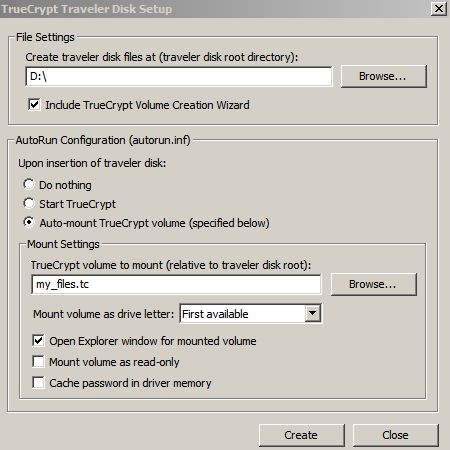Select the Do nothing option

tap(29, 184)
